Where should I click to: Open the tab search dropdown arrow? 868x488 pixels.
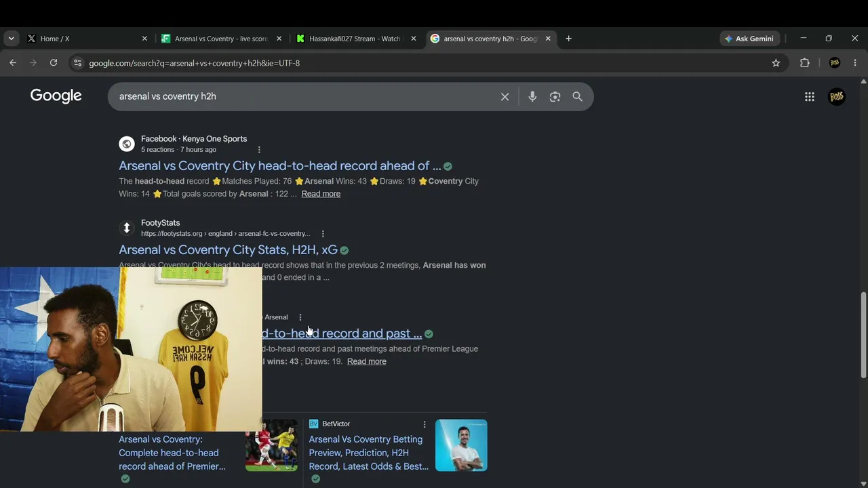[11, 39]
